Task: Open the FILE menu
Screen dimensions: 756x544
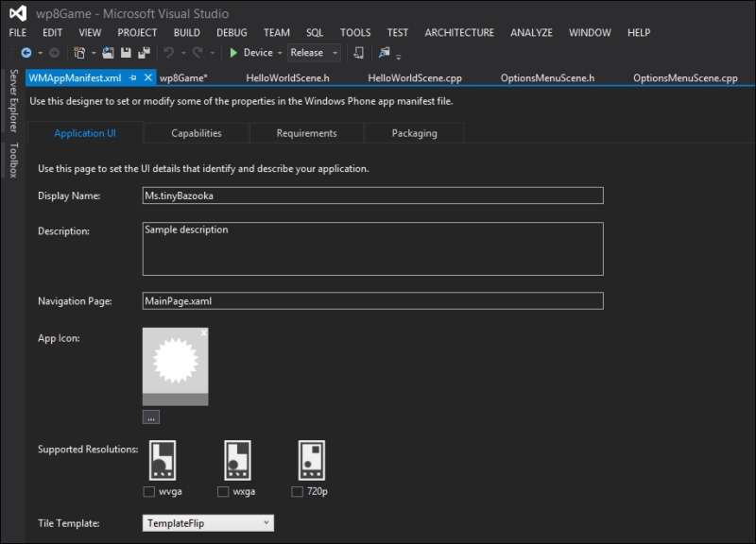Action: pos(18,32)
